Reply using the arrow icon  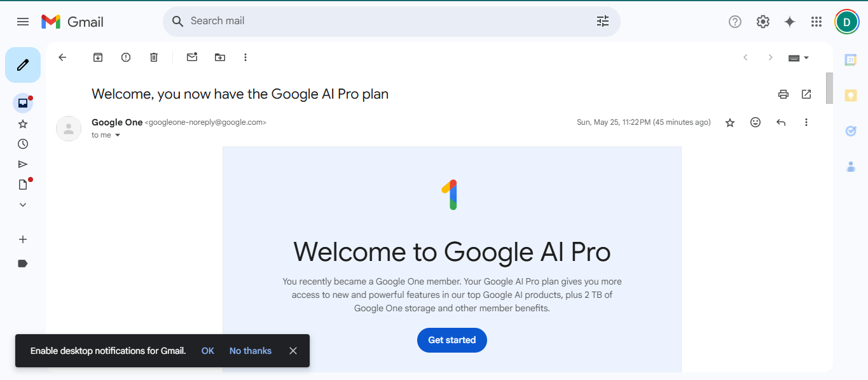pos(781,122)
